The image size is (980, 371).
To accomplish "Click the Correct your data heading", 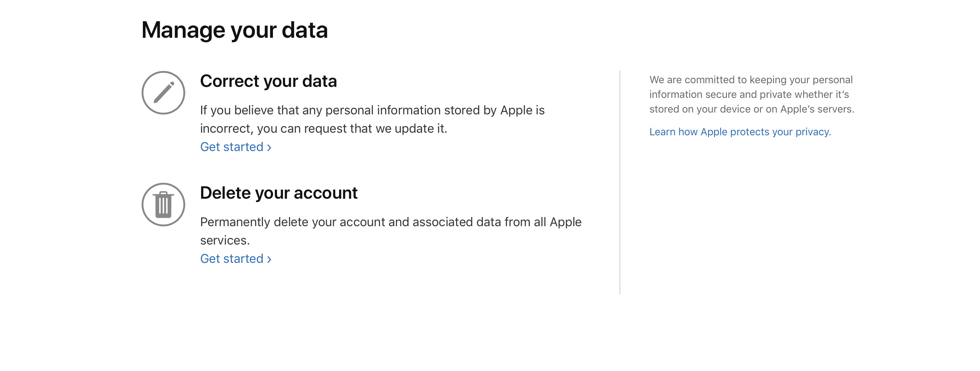I will tap(268, 81).
